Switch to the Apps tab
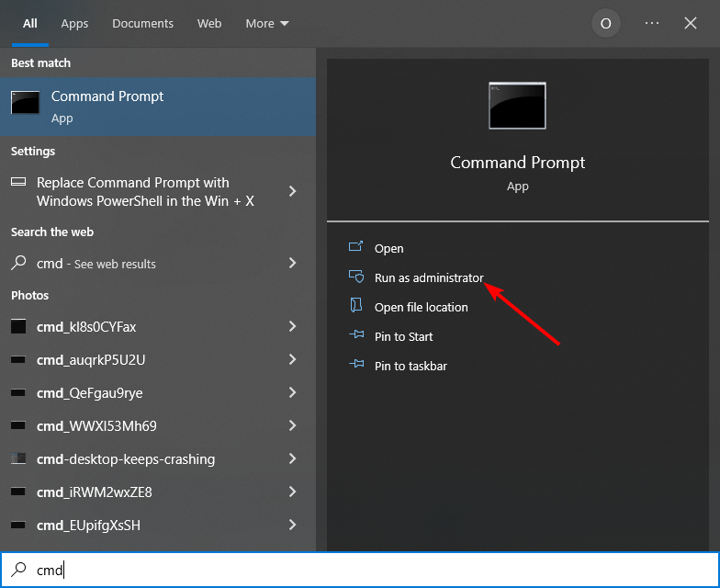The height and width of the screenshot is (588, 720). 75,24
